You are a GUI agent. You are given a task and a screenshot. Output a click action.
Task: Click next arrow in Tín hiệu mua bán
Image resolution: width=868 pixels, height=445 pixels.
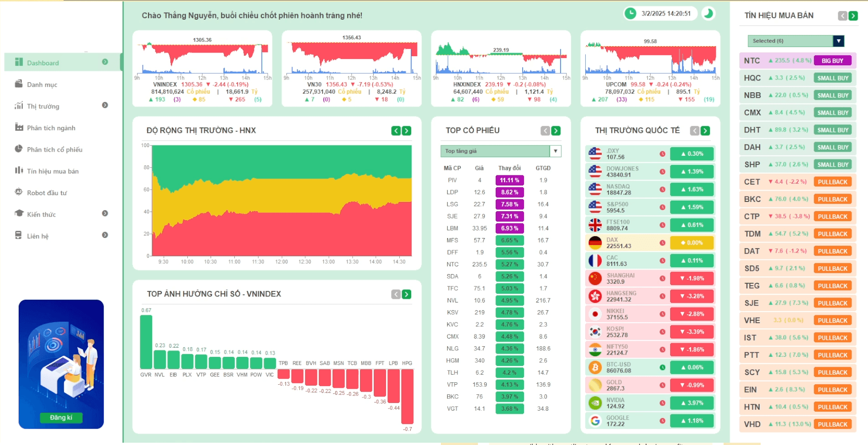coord(853,16)
